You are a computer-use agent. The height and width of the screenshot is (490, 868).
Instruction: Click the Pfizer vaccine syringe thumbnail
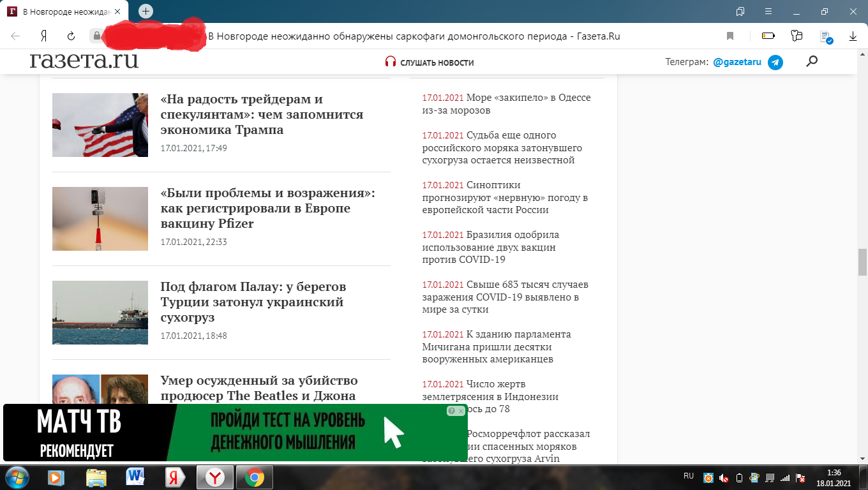click(x=100, y=219)
